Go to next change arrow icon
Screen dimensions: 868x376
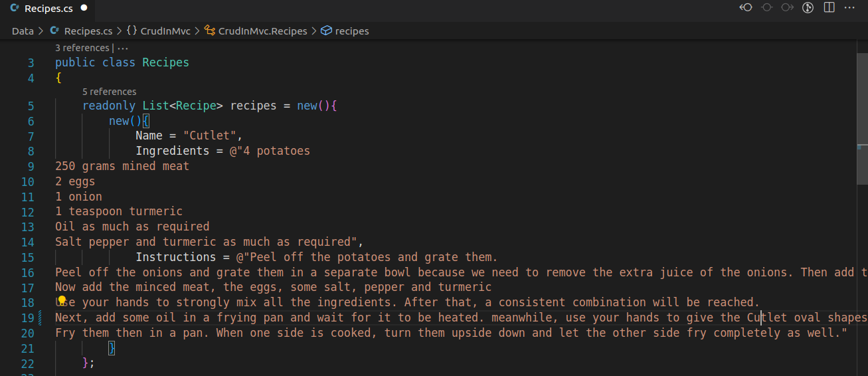787,8
